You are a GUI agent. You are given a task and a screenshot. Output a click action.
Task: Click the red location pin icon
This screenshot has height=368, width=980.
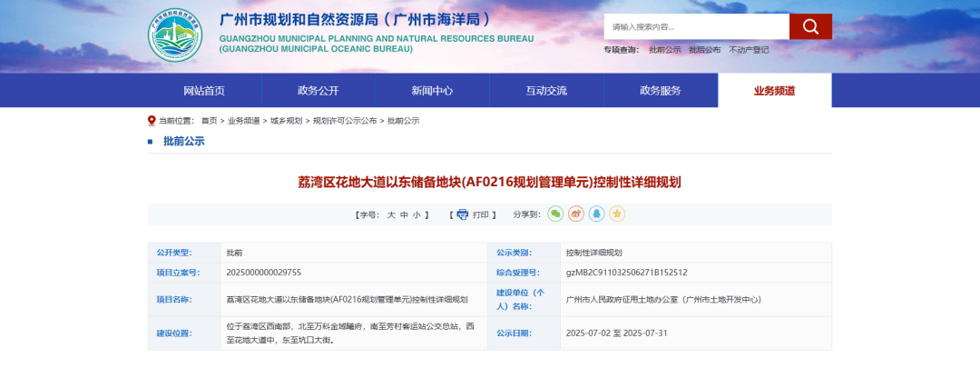pyautogui.click(x=152, y=121)
